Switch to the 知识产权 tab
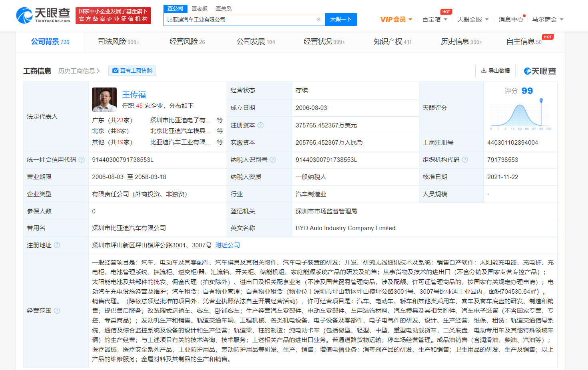The width and height of the screenshot is (588, 370). (x=392, y=42)
